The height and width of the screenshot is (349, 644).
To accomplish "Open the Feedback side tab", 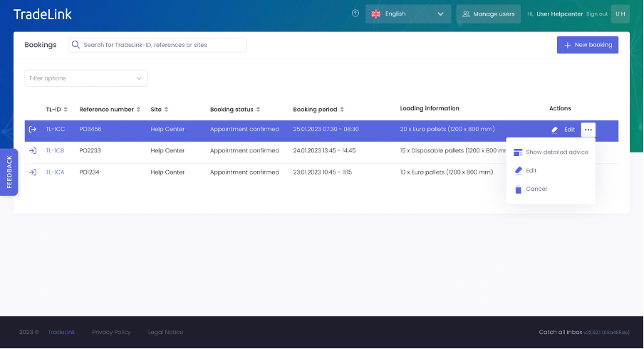I will (x=9, y=172).
